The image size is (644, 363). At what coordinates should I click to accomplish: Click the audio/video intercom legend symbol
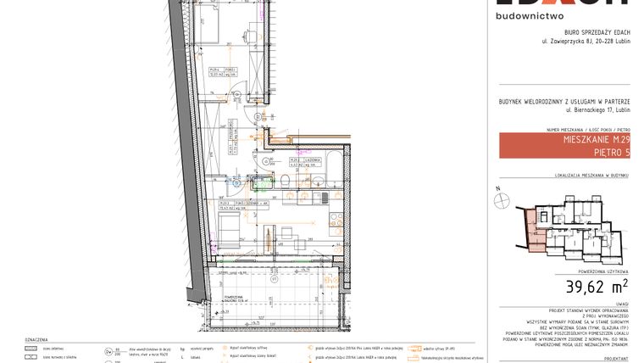[415, 349]
